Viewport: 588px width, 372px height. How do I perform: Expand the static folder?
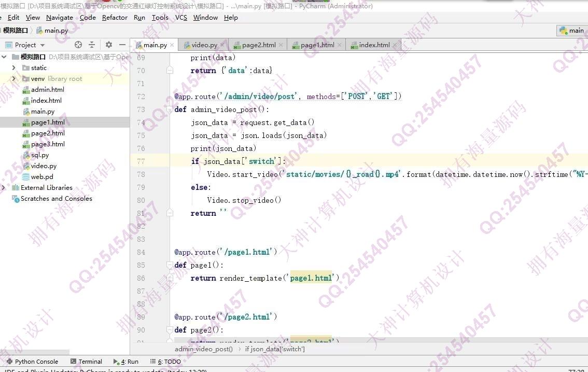tap(14, 67)
